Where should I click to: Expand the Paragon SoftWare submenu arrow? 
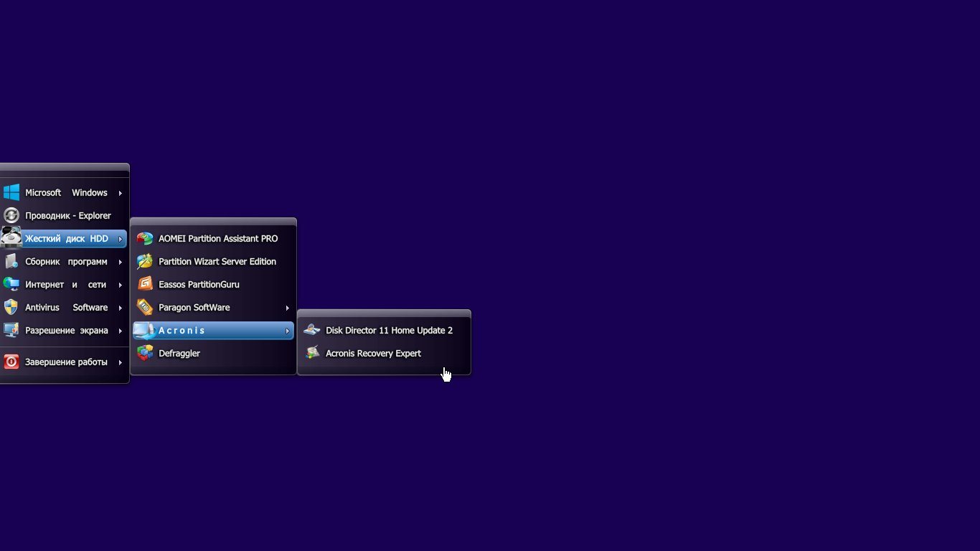click(288, 308)
